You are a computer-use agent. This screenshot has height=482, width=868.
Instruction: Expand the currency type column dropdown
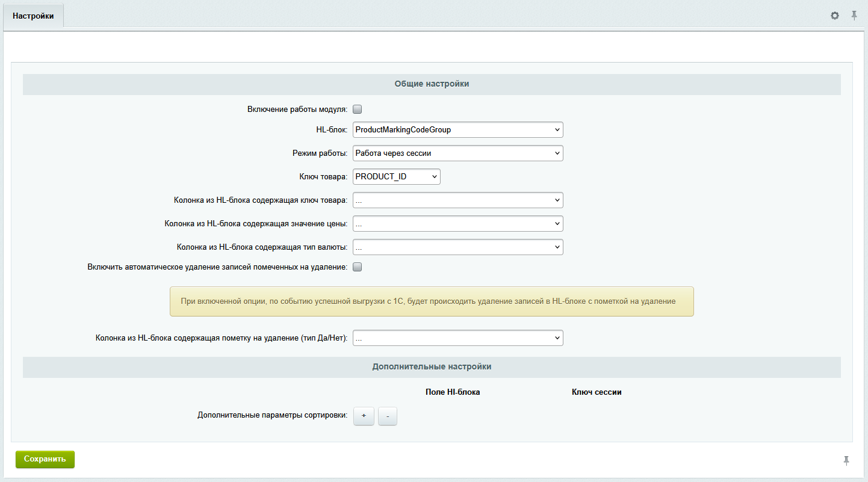pos(457,247)
